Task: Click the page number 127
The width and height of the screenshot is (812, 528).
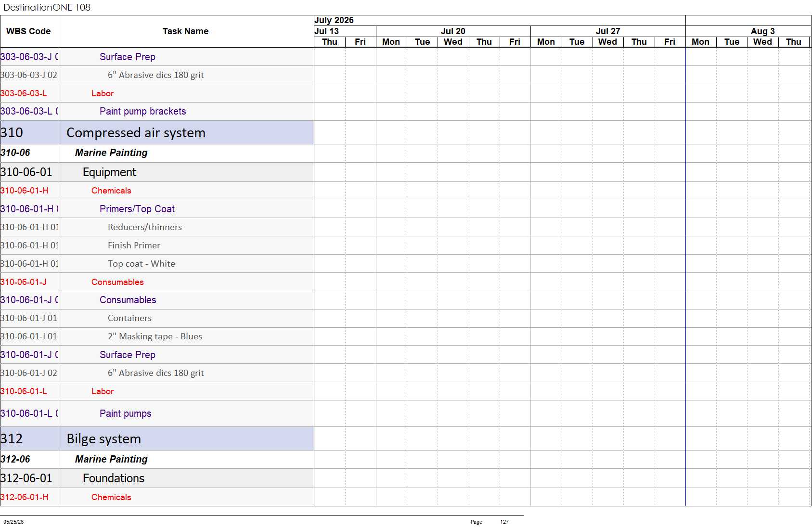Action: pos(504,522)
